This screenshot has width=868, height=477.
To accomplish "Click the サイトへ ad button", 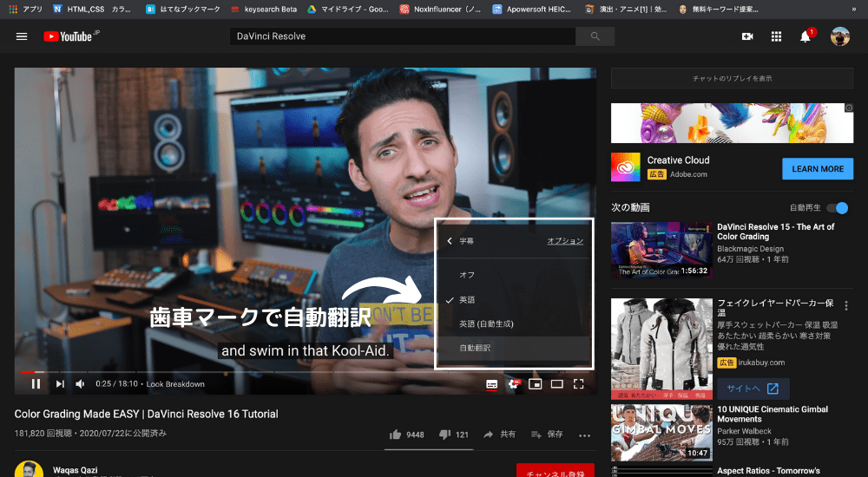I will coord(753,389).
